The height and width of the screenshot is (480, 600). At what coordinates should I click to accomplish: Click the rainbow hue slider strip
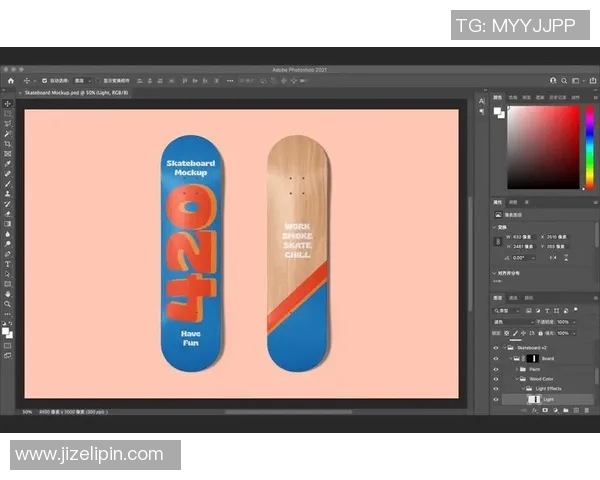tap(588, 146)
